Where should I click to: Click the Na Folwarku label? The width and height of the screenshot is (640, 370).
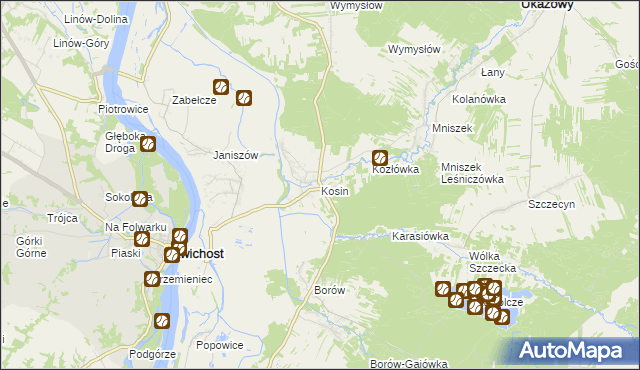coord(136,227)
